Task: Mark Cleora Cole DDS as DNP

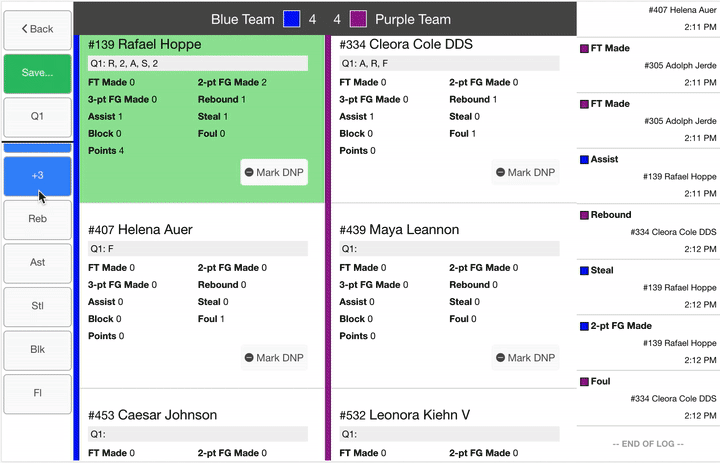Action: coord(525,172)
